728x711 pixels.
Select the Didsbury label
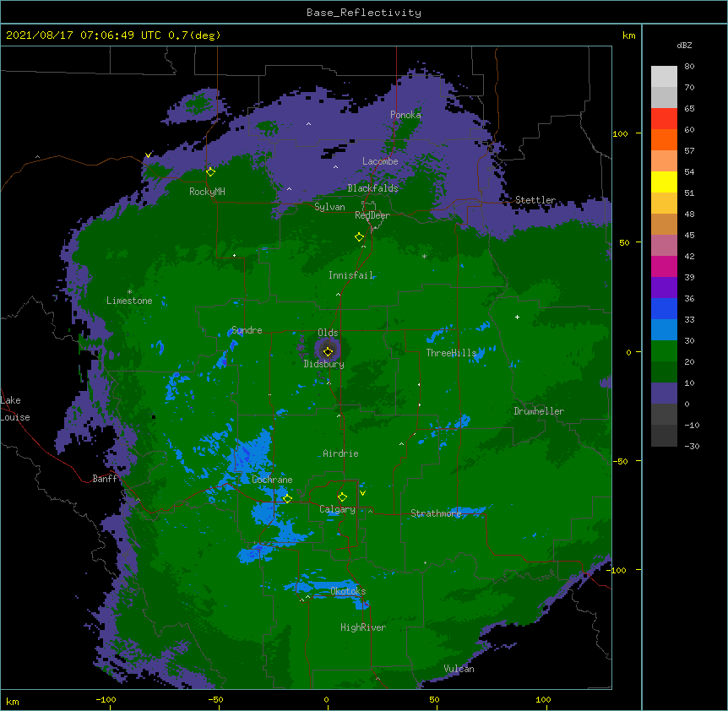(x=324, y=364)
